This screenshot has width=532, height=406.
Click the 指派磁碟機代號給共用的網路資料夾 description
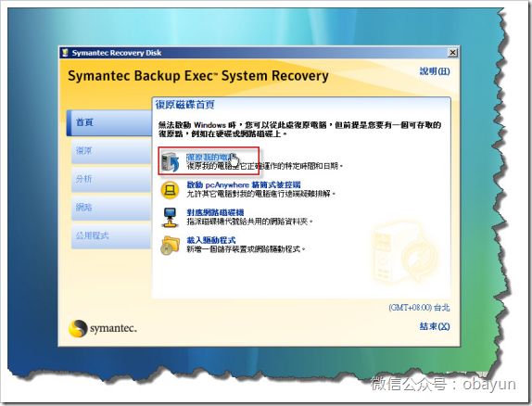249,222
